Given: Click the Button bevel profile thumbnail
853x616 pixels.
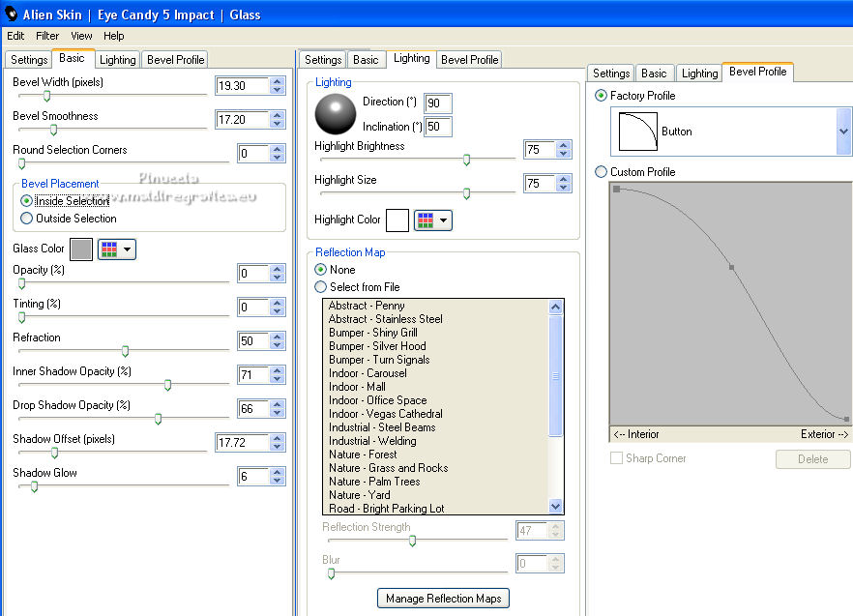Looking at the screenshot, I should click(637, 131).
